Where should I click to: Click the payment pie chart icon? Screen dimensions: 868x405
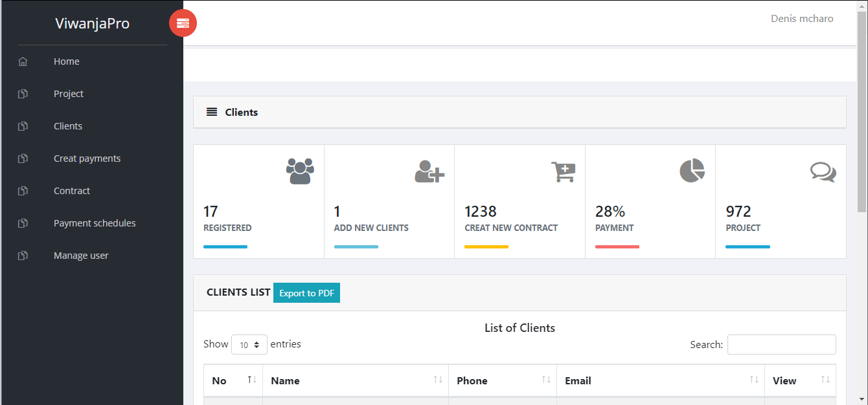pyautogui.click(x=692, y=171)
